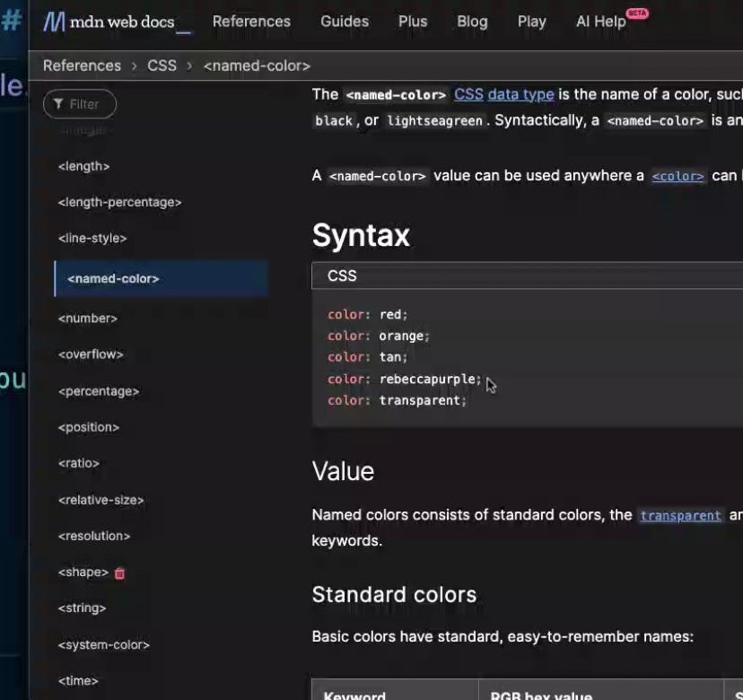Navigate to the Blog section
The image size is (743, 700).
(472, 21)
